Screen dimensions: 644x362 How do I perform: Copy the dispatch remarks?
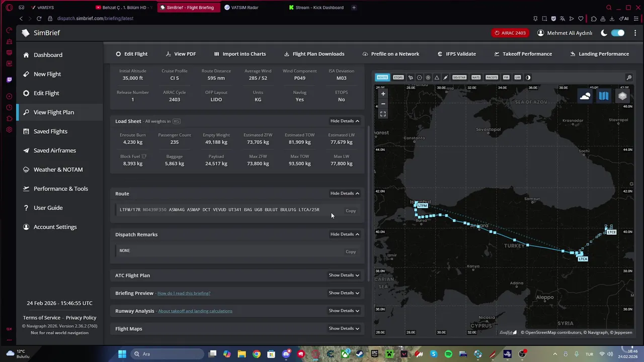pyautogui.click(x=351, y=252)
